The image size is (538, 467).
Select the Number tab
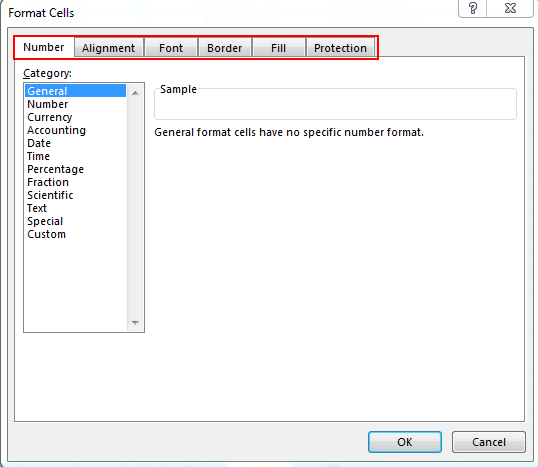click(x=44, y=47)
